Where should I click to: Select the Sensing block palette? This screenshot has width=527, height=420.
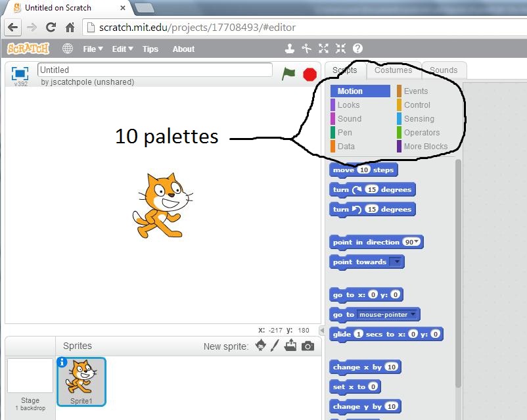coord(426,119)
